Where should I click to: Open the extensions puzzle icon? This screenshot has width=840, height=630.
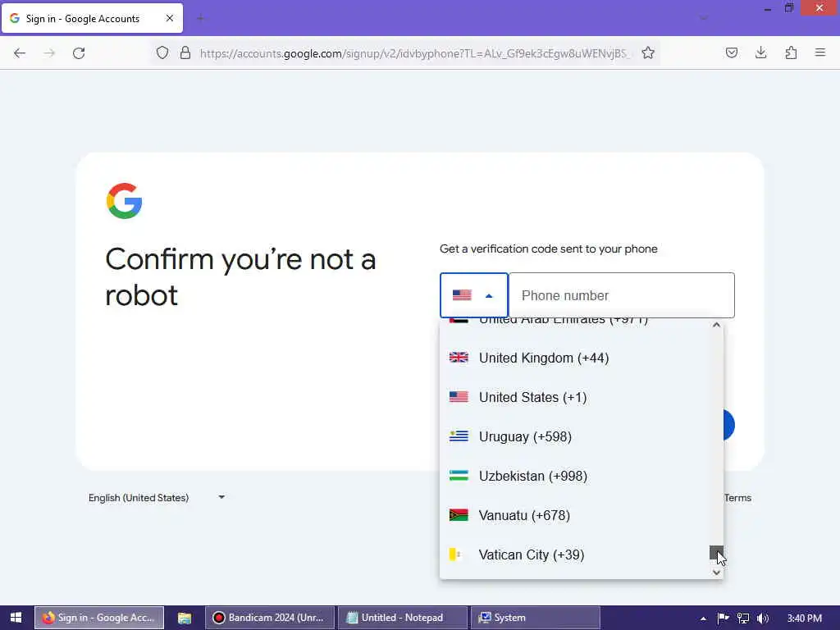791,52
